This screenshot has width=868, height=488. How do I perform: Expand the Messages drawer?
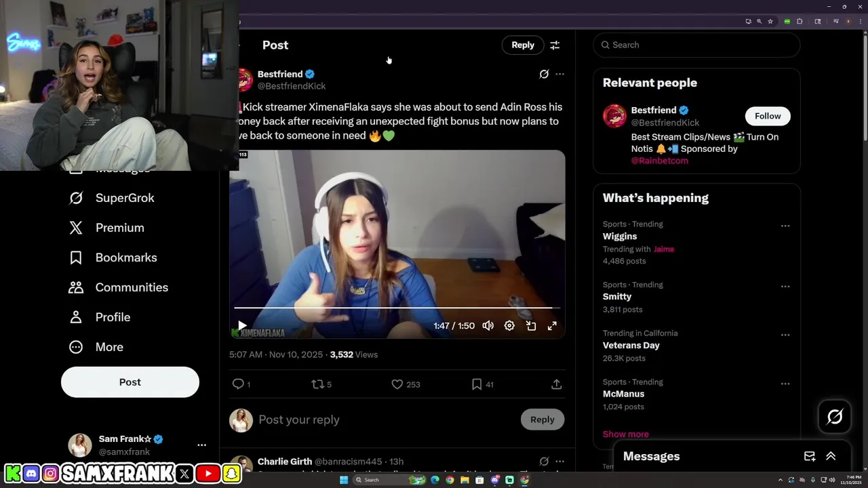(831, 456)
